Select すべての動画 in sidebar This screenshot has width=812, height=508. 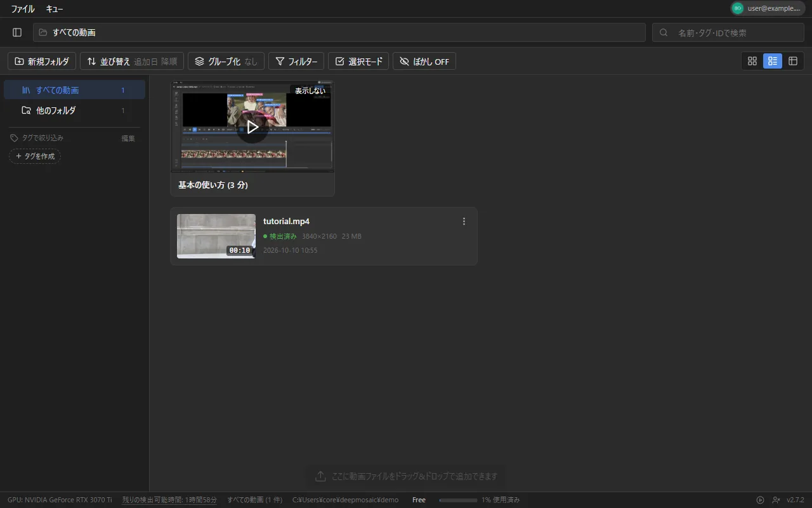tap(74, 90)
